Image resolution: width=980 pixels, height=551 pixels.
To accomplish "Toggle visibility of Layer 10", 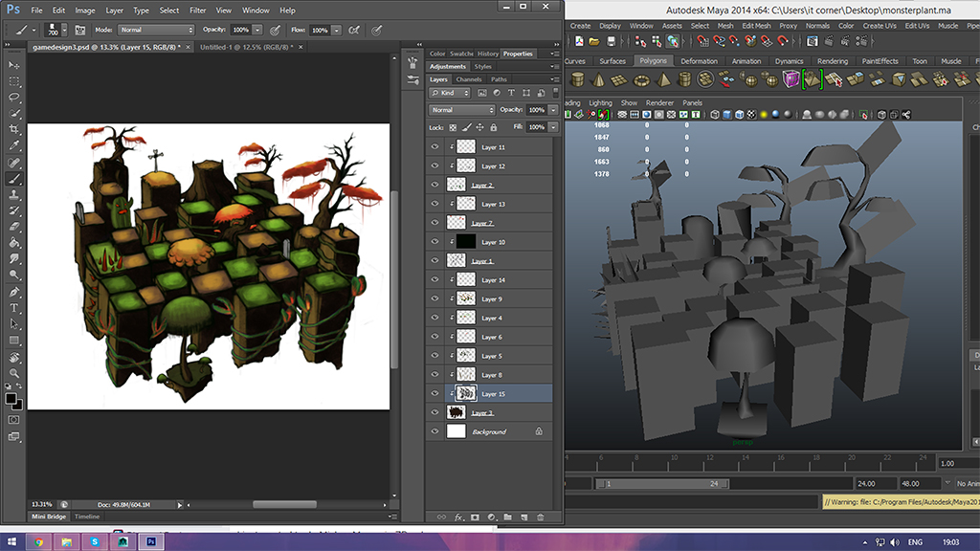I will [x=435, y=242].
